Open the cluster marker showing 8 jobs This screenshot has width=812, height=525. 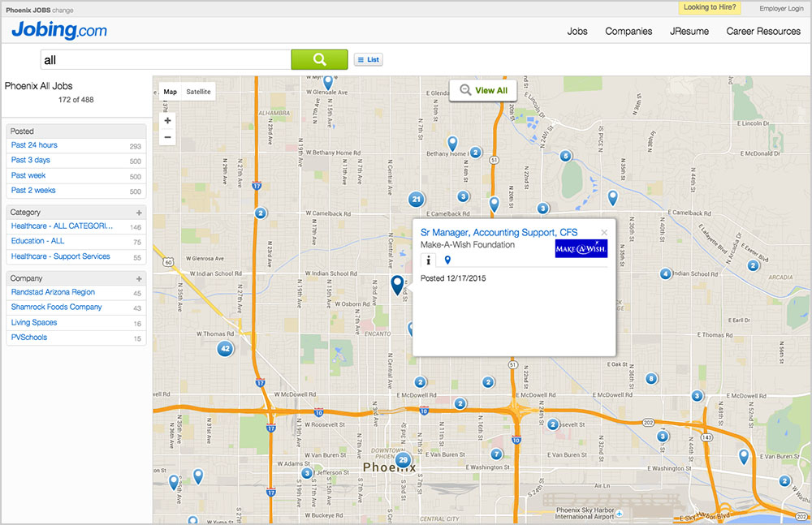click(x=651, y=378)
